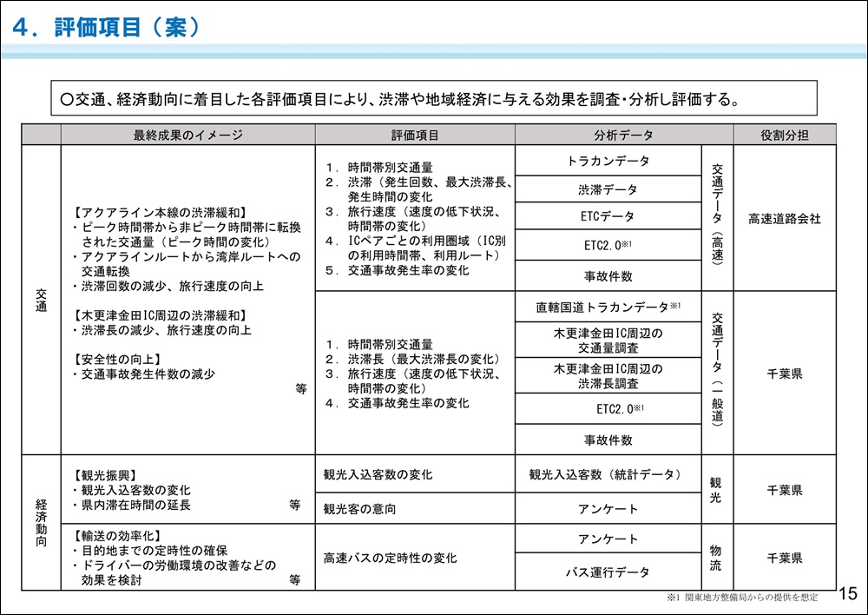Select the トラカンデータ cell
Image resolution: width=868 pixels, height=615 pixels.
click(x=608, y=161)
